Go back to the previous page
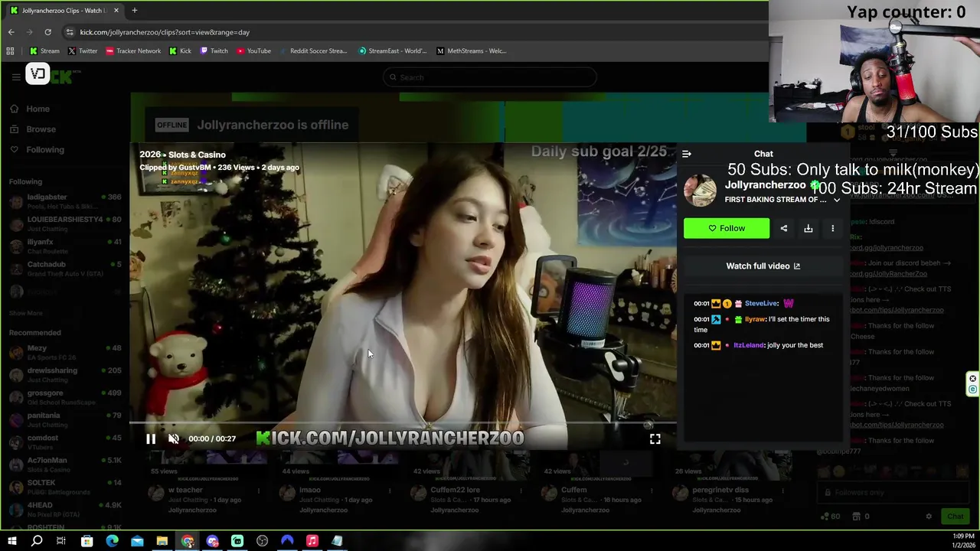 tap(11, 32)
